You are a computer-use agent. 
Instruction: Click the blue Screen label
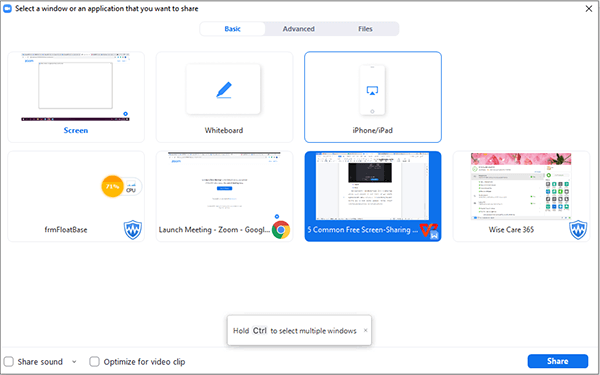point(76,130)
